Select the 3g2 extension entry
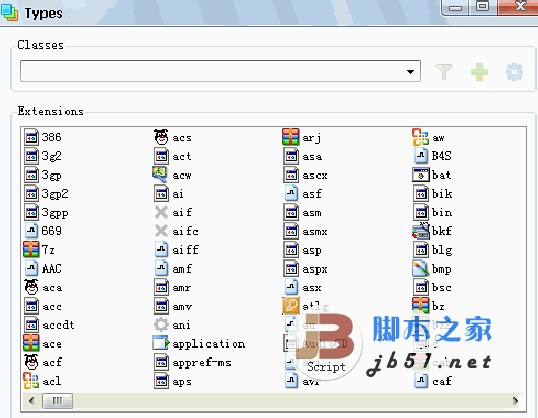538x418 pixels. coord(43,156)
